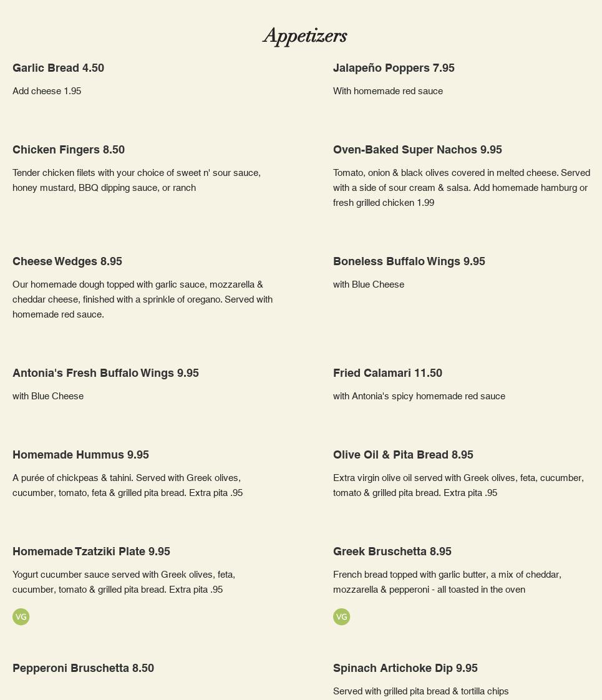This screenshot has height=700, width=602.
Task: Click "Served with grilled pita bread" description
Action: [x=420, y=691]
